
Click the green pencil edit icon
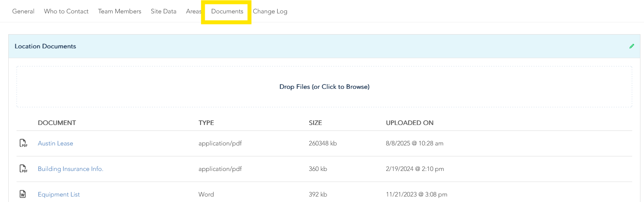(x=632, y=46)
